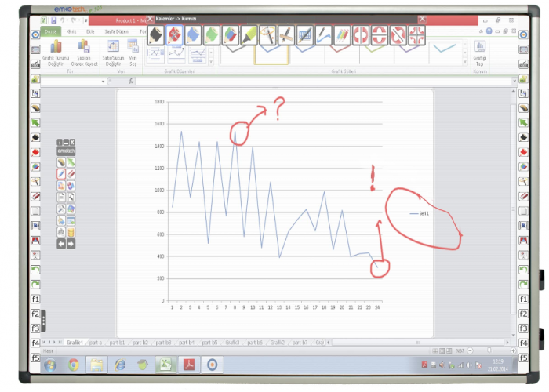Select the red pen in the pen toolbar

(x=175, y=34)
